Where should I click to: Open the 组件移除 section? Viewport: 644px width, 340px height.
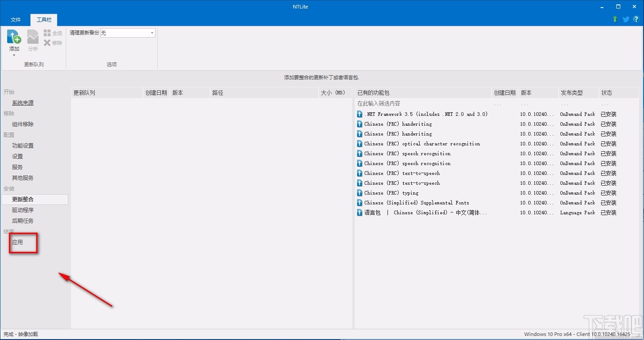(x=25, y=124)
